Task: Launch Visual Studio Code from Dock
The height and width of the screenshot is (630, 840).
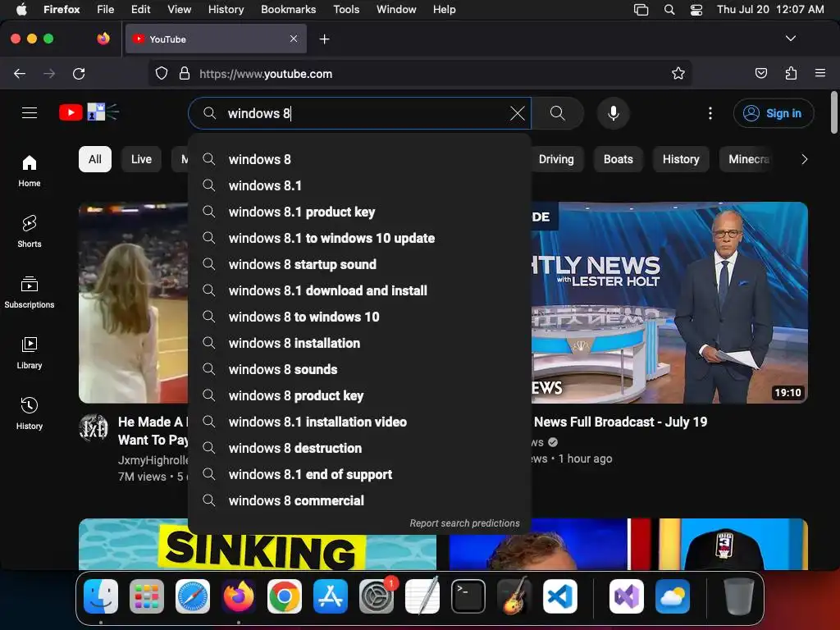Action: click(x=559, y=596)
